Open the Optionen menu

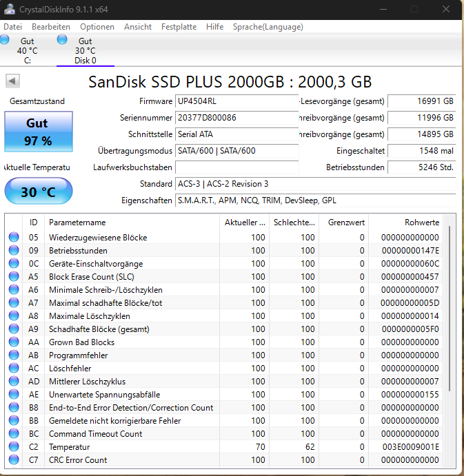(97, 27)
